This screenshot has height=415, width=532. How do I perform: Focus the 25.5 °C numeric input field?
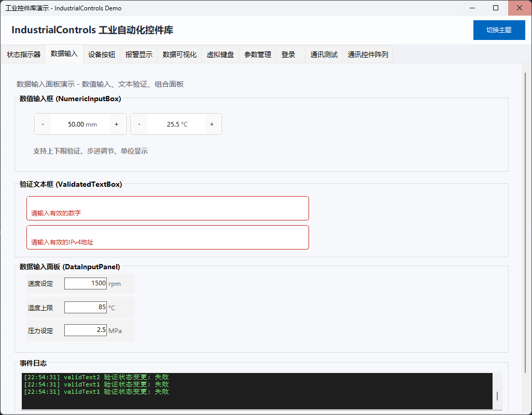(x=176, y=124)
